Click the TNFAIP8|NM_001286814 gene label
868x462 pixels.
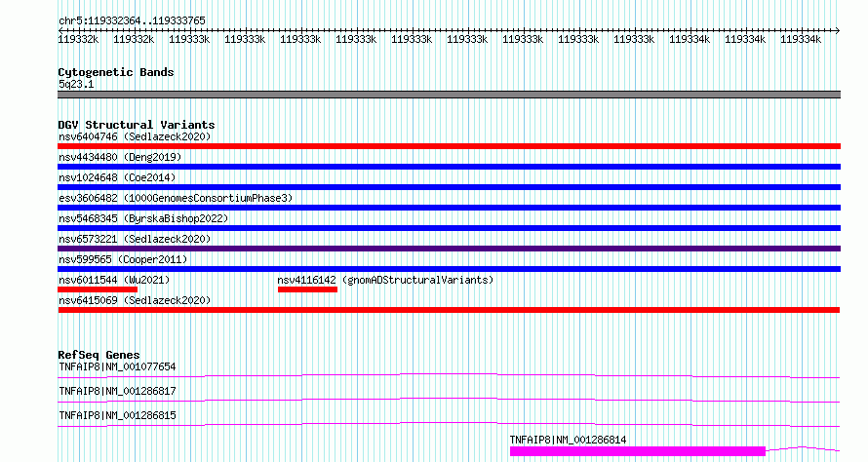568,440
